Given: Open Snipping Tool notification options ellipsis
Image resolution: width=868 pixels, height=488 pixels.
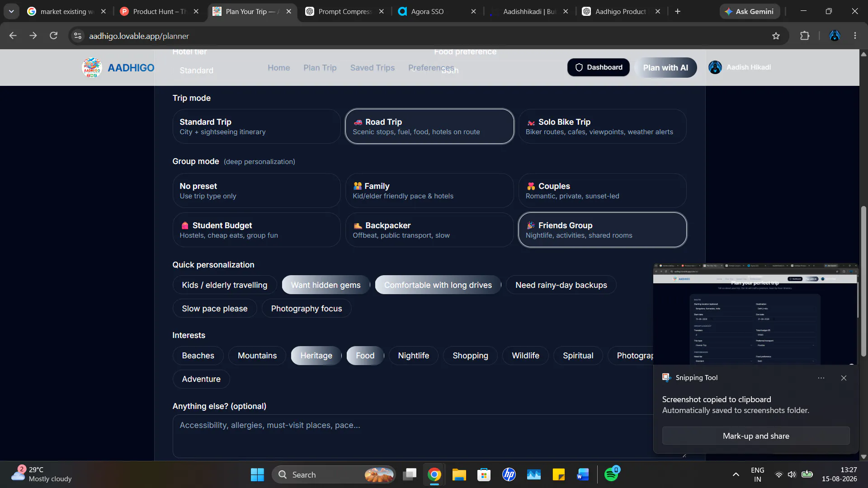Looking at the screenshot, I should coord(821,378).
